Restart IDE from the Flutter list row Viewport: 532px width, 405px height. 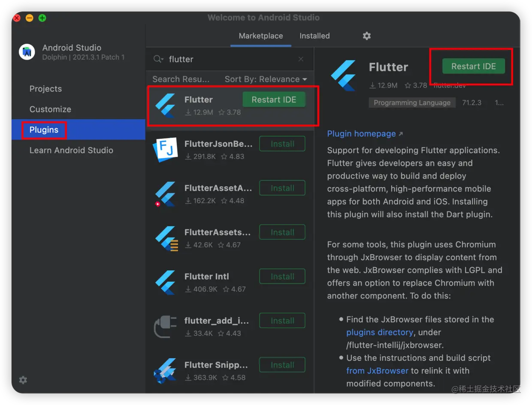(274, 100)
